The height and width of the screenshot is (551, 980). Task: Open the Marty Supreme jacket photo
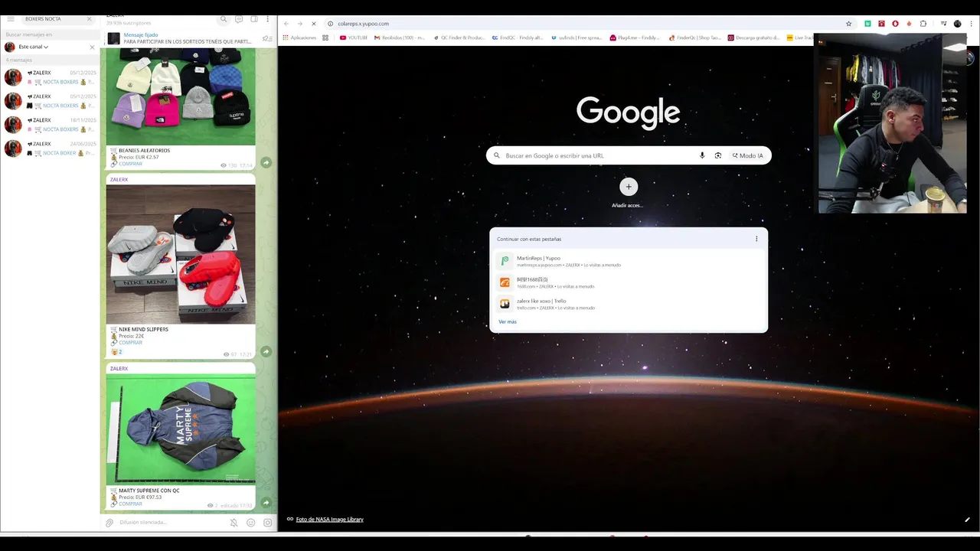[x=181, y=429]
